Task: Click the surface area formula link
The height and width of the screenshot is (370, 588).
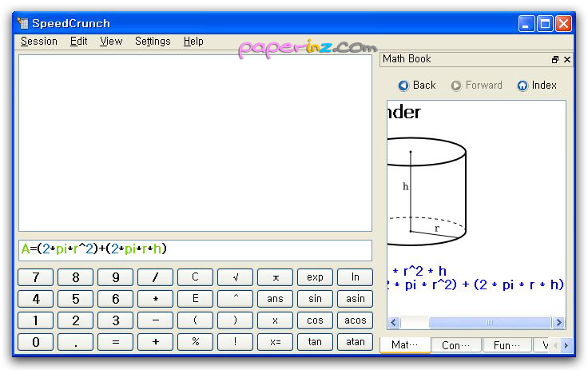Action: coord(475,284)
